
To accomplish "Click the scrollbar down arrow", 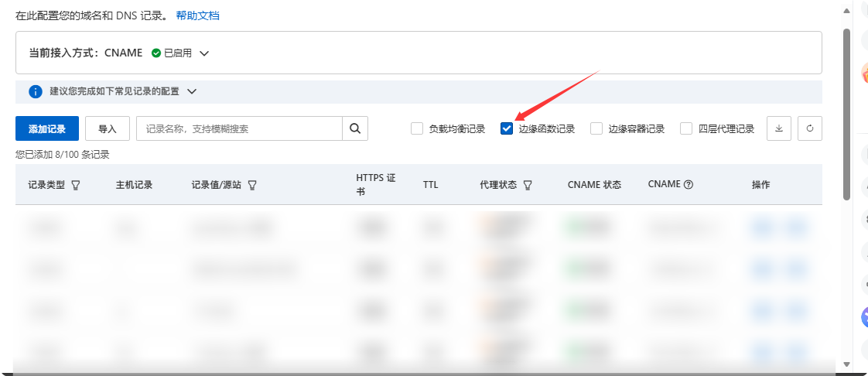I will [846, 364].
